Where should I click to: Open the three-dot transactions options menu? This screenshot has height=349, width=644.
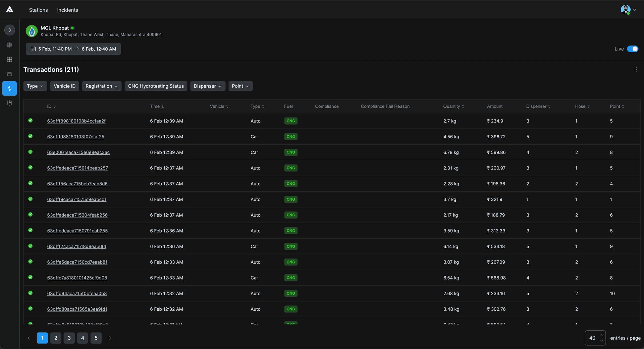pyautogui.click(x=636, y=69)
